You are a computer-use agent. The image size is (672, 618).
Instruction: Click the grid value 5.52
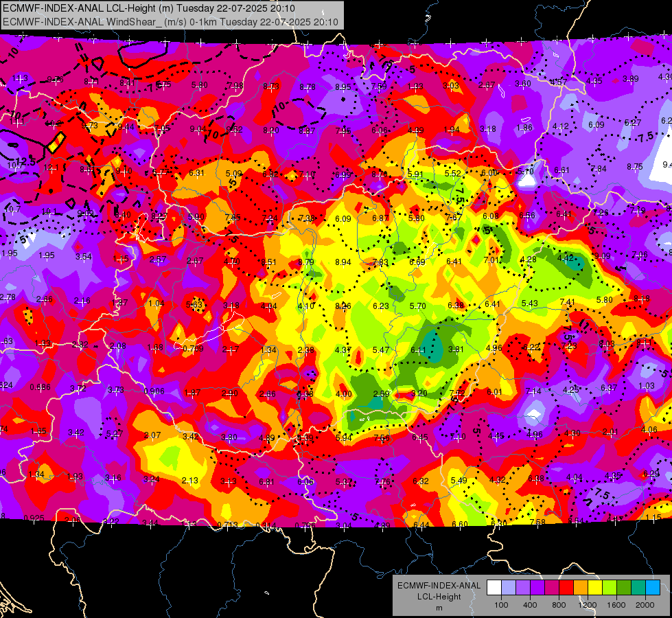click(452, 174)
